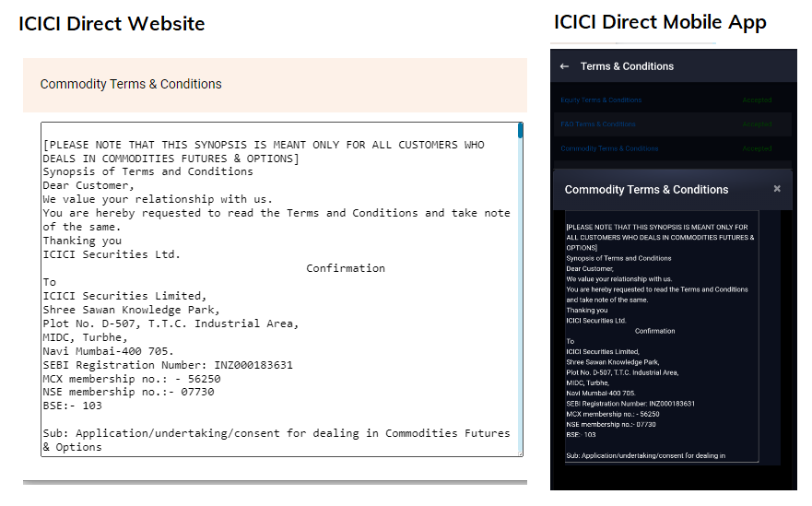This screenshot has height=506, width=812.
Task: Open Equity Terms & Conditions in mobile app
Action: pos(601,100)
